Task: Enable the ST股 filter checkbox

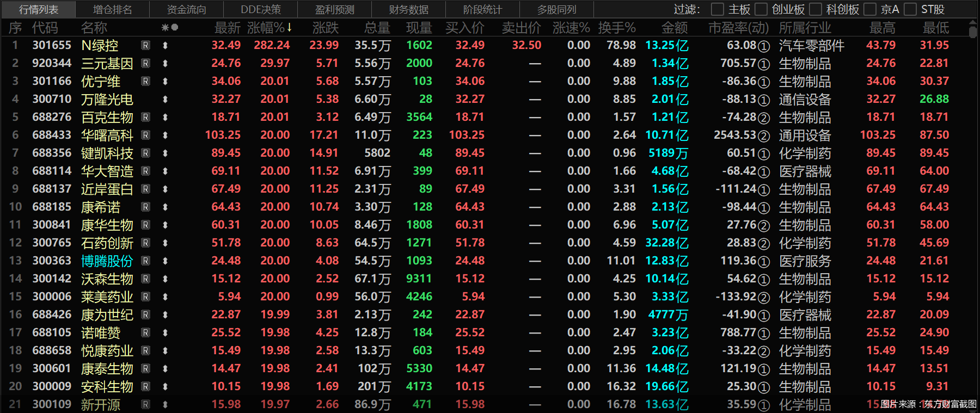Action: [x=910, y=9]
